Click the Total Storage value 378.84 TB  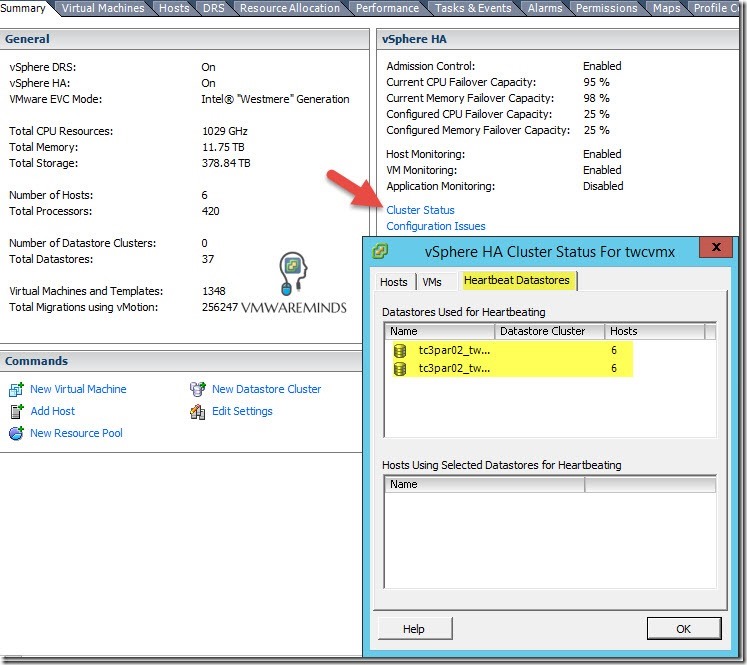point(226,163)
